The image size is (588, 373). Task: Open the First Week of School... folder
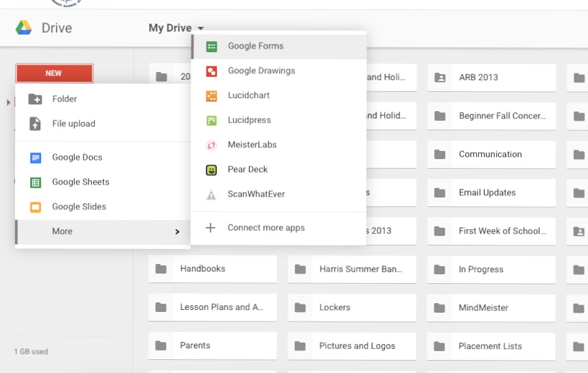[491, 231]
